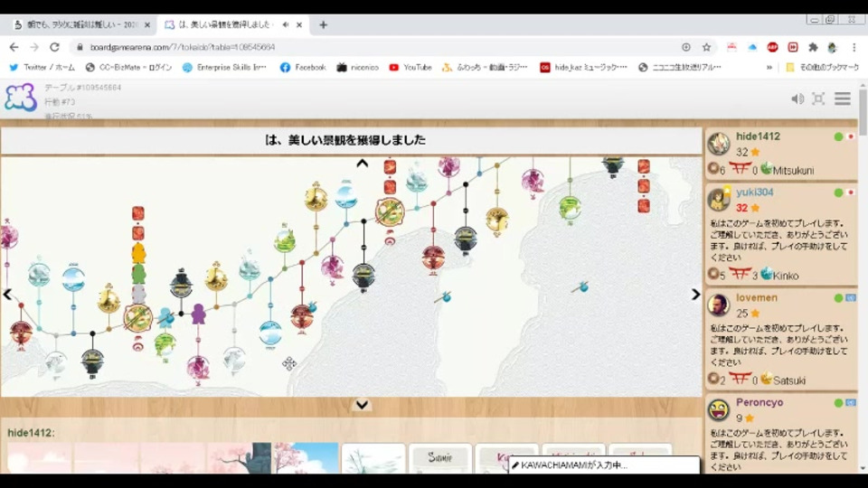868x488 pixels.
Task: Click the Chrome profile avatar
Action: click(832, 47)
